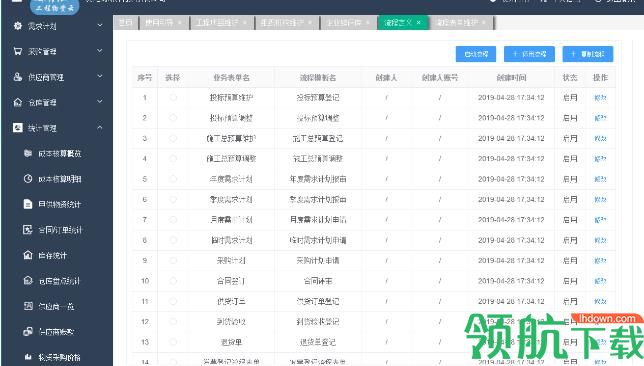Click the icon next to 仓库盘点统计
Screen dimensions: 644x366
coord(28,281)
